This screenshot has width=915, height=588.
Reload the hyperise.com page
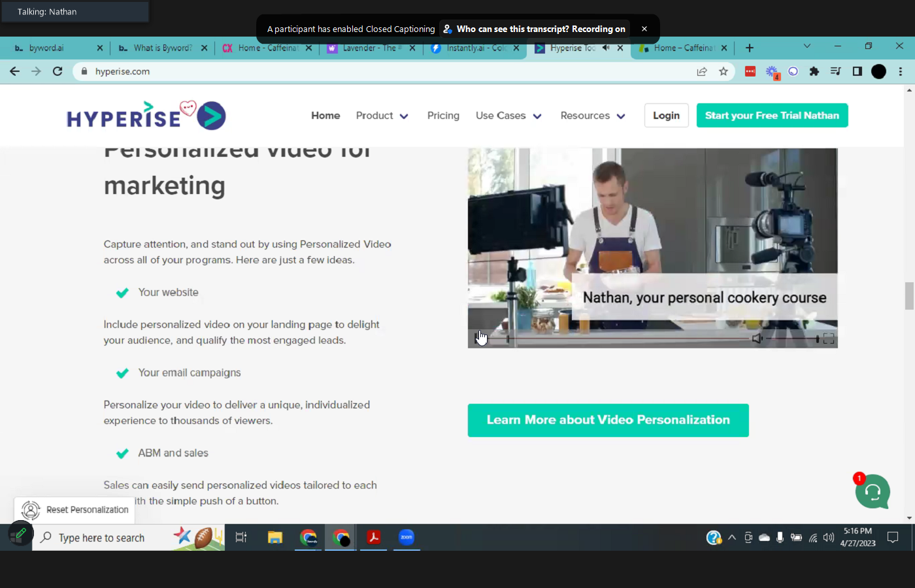(x=58, y=71)
